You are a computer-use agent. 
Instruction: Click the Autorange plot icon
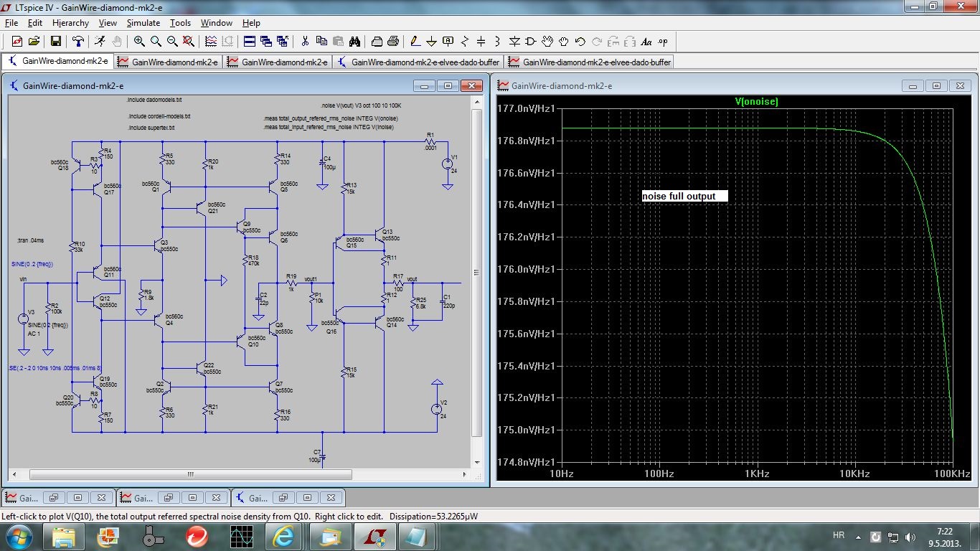pos(211,41)
